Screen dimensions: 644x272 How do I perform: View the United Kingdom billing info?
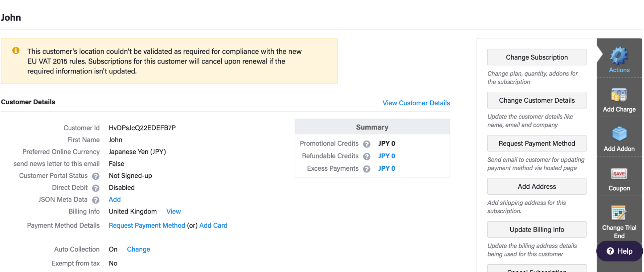[x=173, y=212]
